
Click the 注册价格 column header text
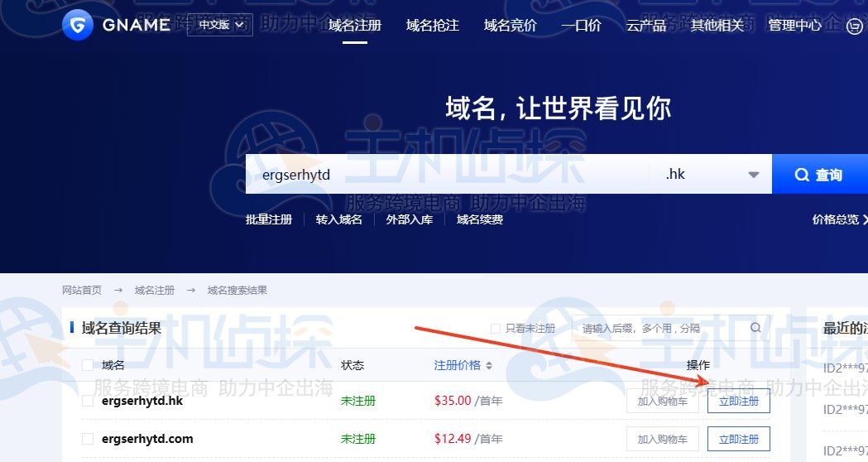(458, 365)
